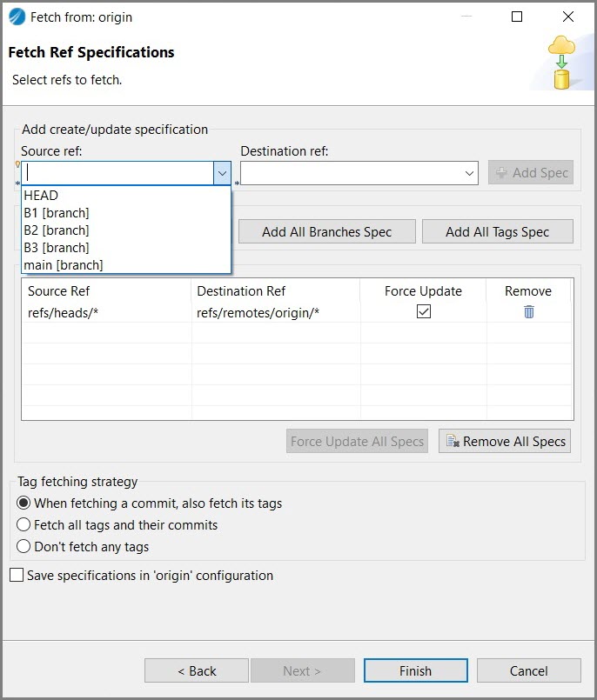This screenshot has height=700, width=597.
Task: Click the lightbulb content-assist icon beside Source ref
Action: click(17, 164)
